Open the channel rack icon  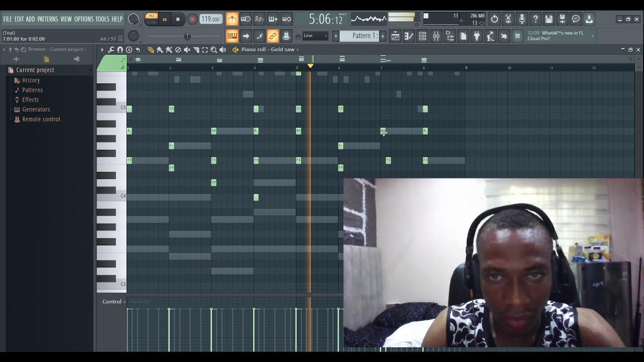(423, 36)
